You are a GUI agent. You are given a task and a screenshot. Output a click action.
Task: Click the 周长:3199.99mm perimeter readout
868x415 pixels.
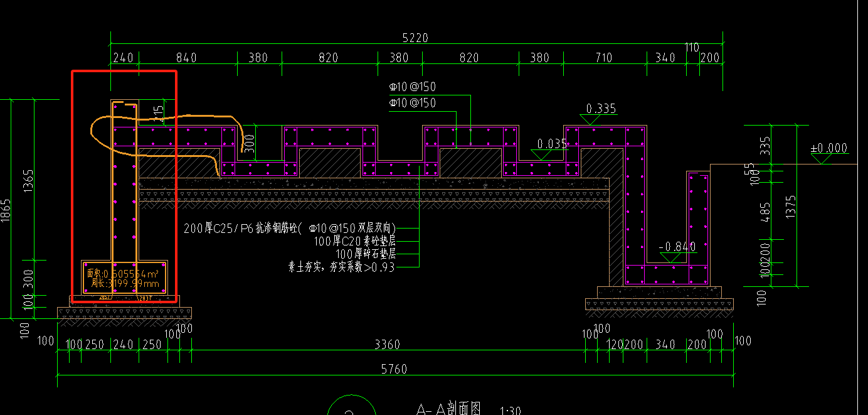pyautogui.click(x=125, y=284)
